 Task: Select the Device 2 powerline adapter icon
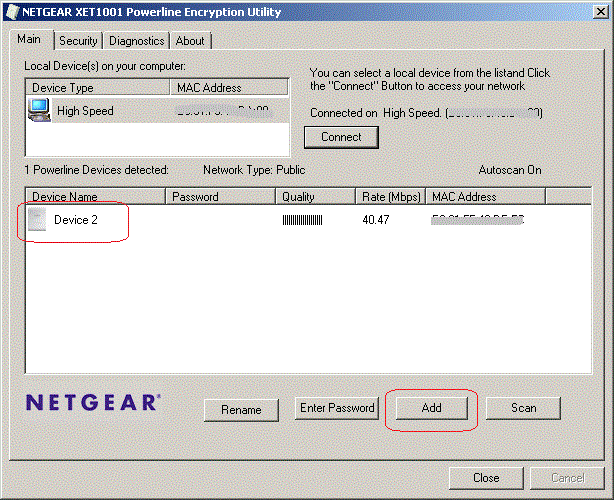click(x=37, y=219)
